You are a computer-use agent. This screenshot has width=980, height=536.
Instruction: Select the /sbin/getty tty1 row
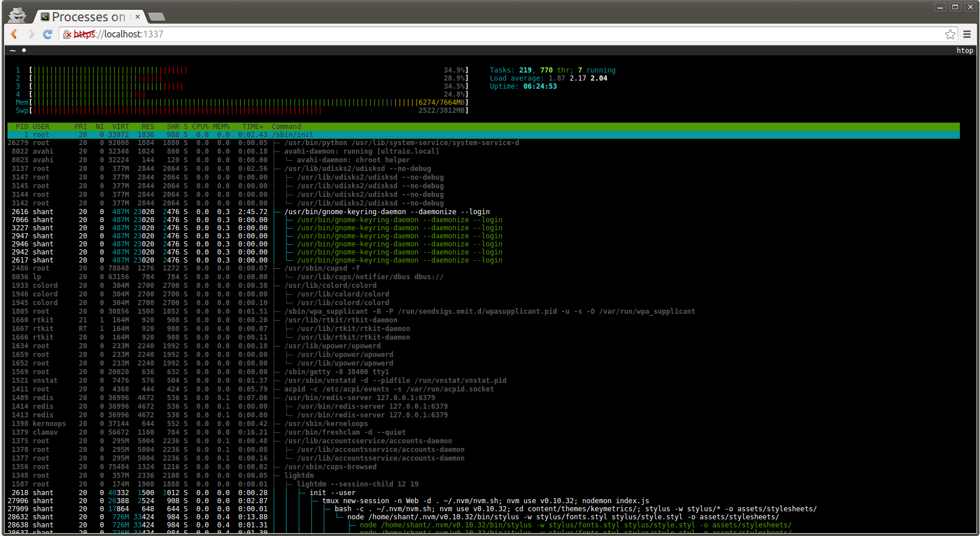tap(483, 372)
